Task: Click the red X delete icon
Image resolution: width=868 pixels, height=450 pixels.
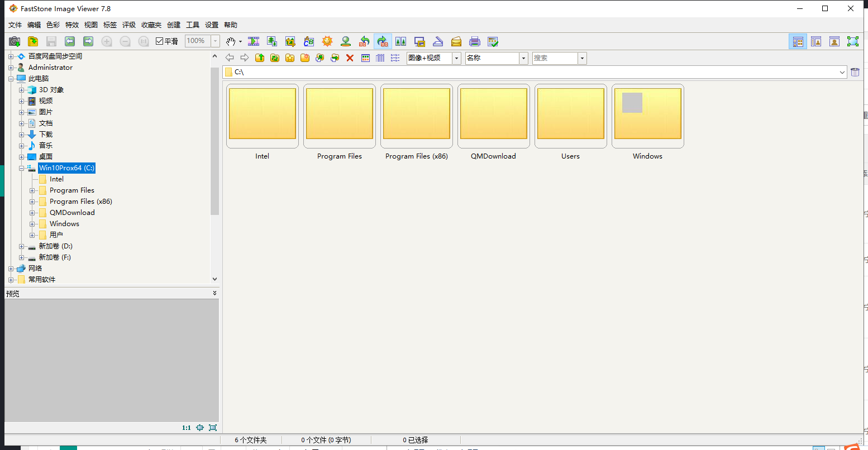Action: coord(350,58)
